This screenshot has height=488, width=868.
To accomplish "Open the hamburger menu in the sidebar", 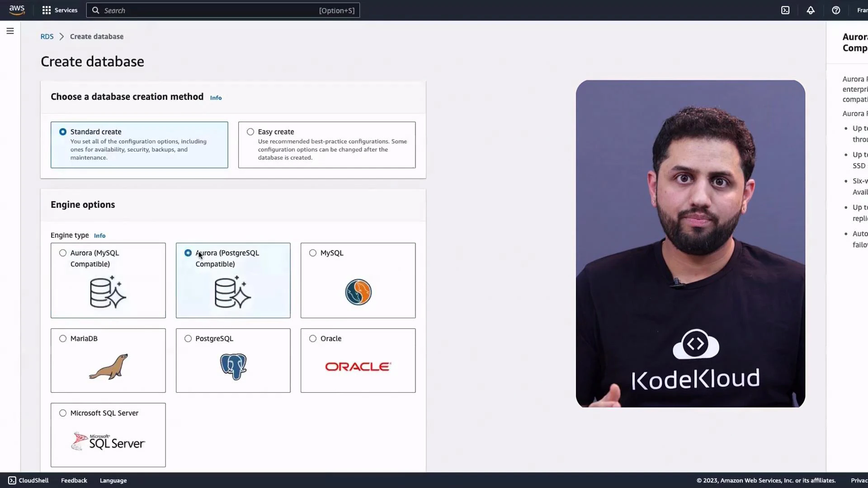I will 10,31.
